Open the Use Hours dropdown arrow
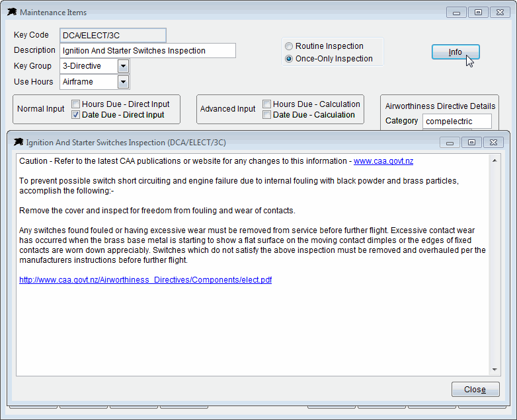Screen dimensions: 517x420 [124, 82]
